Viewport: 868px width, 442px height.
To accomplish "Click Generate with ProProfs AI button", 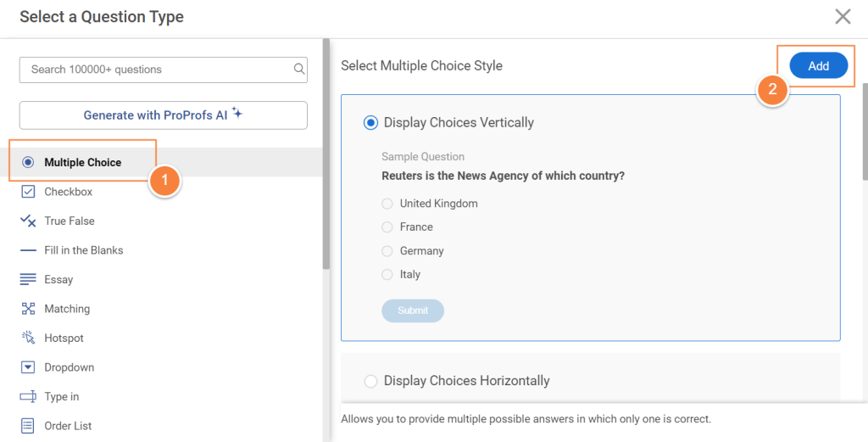I will coord(163,115).
